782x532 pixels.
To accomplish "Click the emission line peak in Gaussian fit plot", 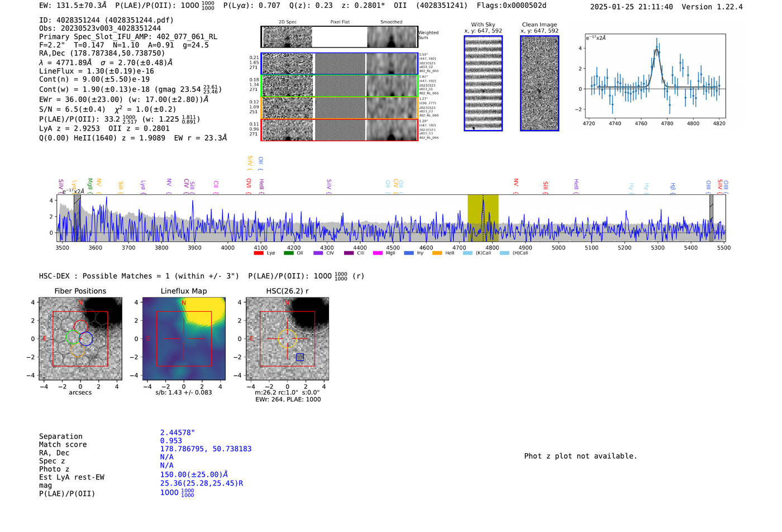I will [x=657, y=49].
